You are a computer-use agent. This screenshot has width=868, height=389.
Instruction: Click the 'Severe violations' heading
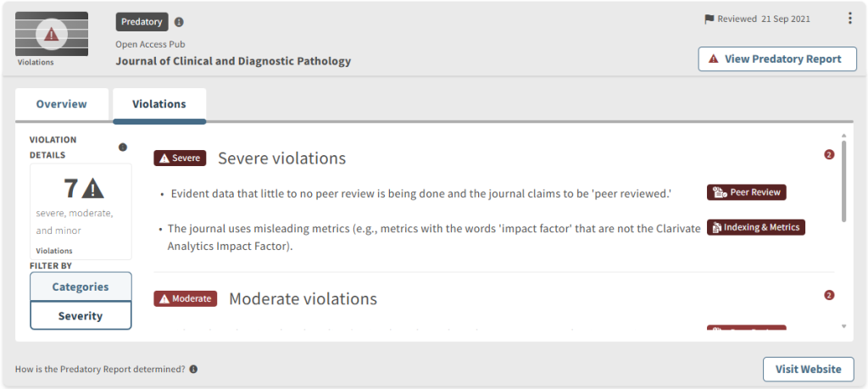[x=281, y=158]
